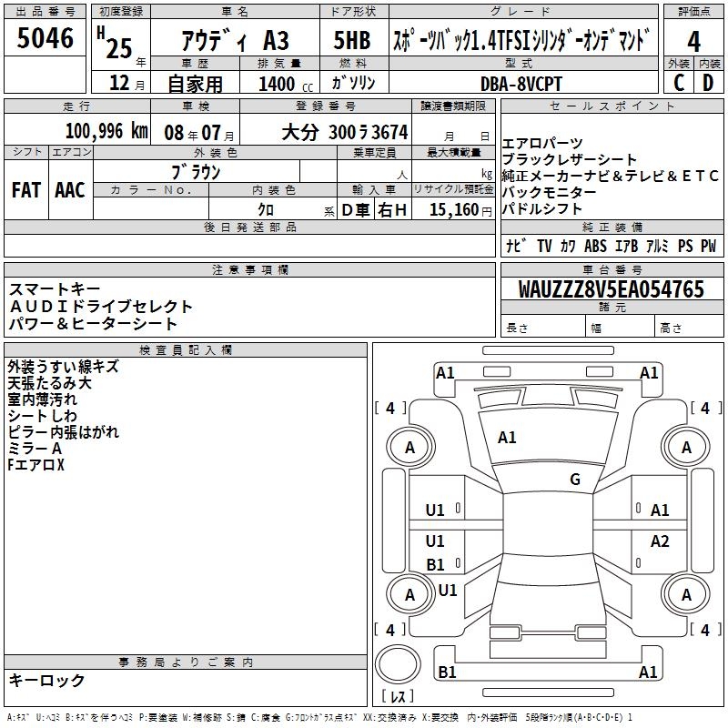728x728 pixels.
Task: Click sales point ブラックレザーシート
Action: pos(570,159)
